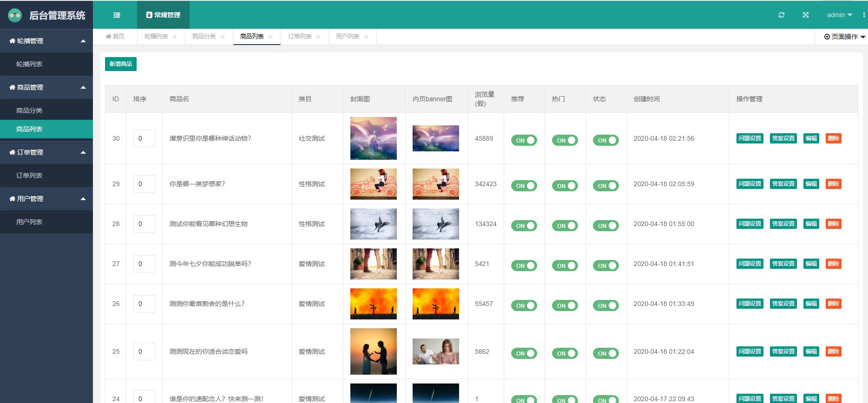Click the vertical more-options icon beside admin
868x403 pixels.
click(864, 15)
